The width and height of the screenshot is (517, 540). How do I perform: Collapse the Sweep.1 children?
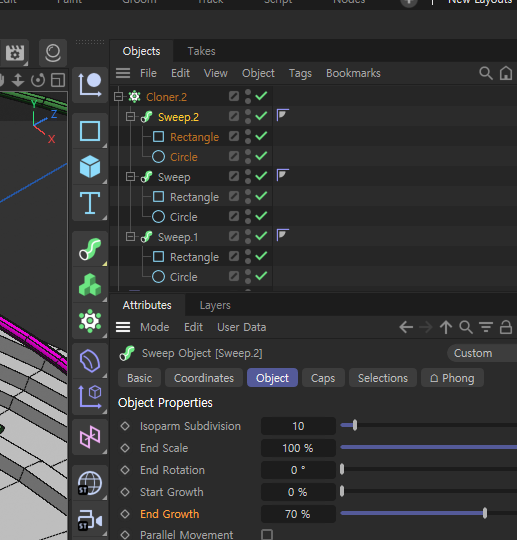point(131,237)
